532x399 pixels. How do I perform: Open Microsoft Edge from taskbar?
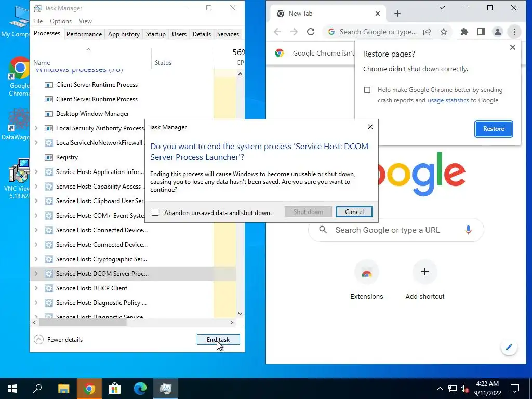click(x=140, y=389)
